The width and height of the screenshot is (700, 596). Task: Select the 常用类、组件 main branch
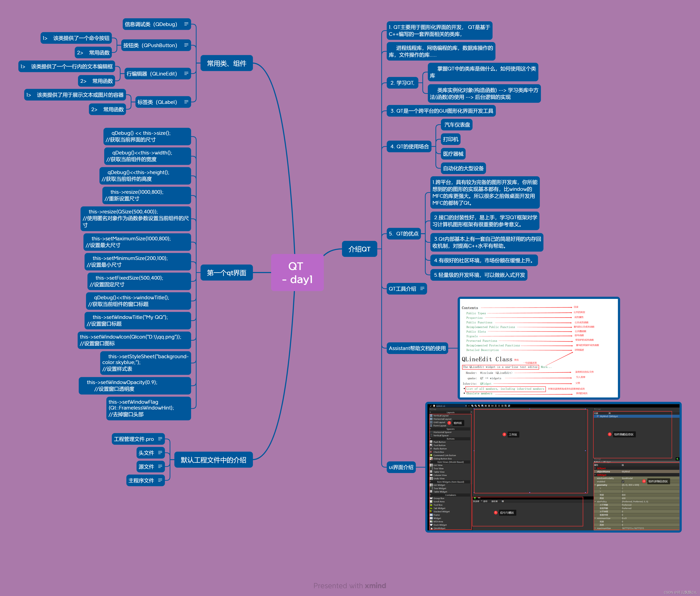[227, 63]
